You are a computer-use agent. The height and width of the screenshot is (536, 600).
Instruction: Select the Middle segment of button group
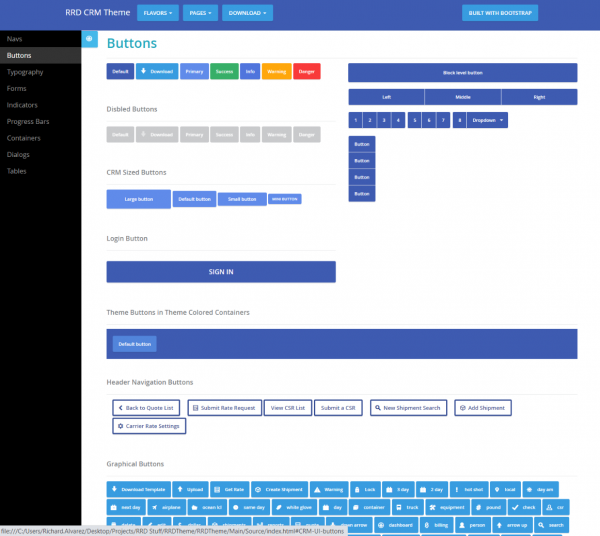tap(462, 97)
